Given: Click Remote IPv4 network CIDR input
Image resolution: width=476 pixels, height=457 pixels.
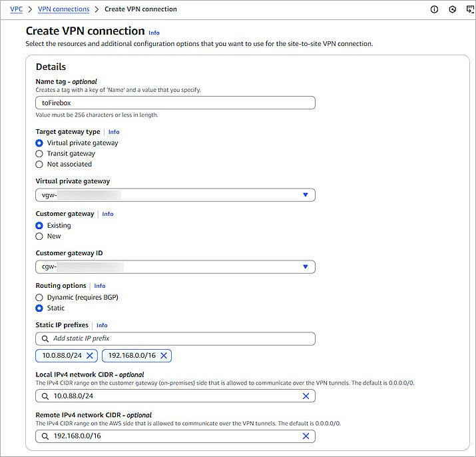Looking at the screenshot, I should (x=175, y=436).
